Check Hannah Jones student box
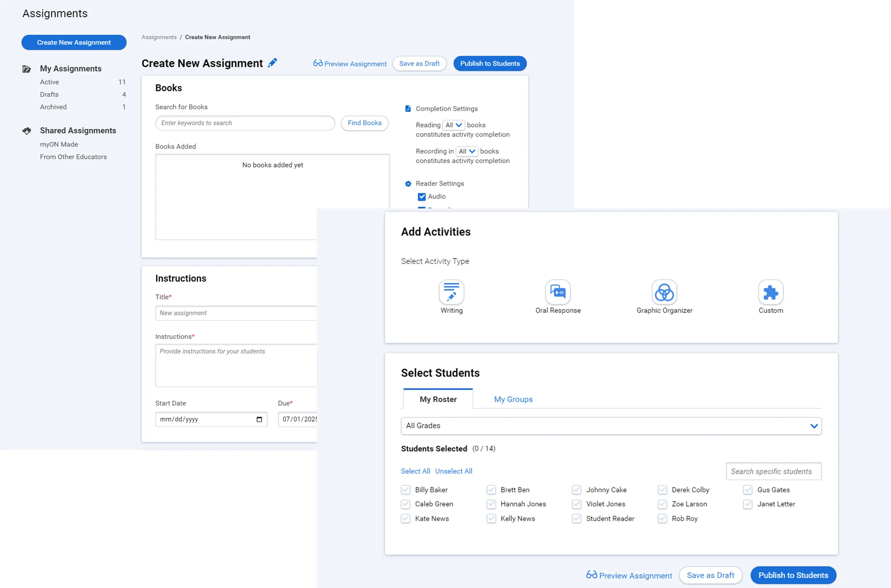This screenshot has width=891, height=588. pyautogui.click(x=491, y=504)
